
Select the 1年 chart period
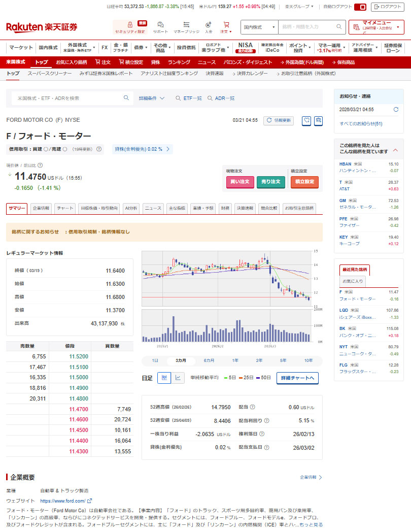[x=235, y=360]
